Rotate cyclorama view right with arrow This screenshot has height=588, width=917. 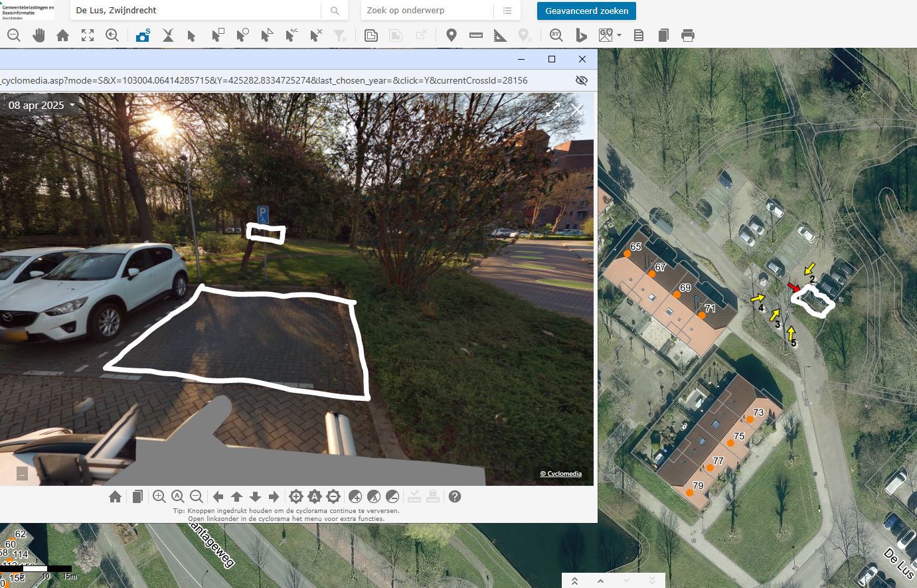pyautogui.click(x=274, y=496)
